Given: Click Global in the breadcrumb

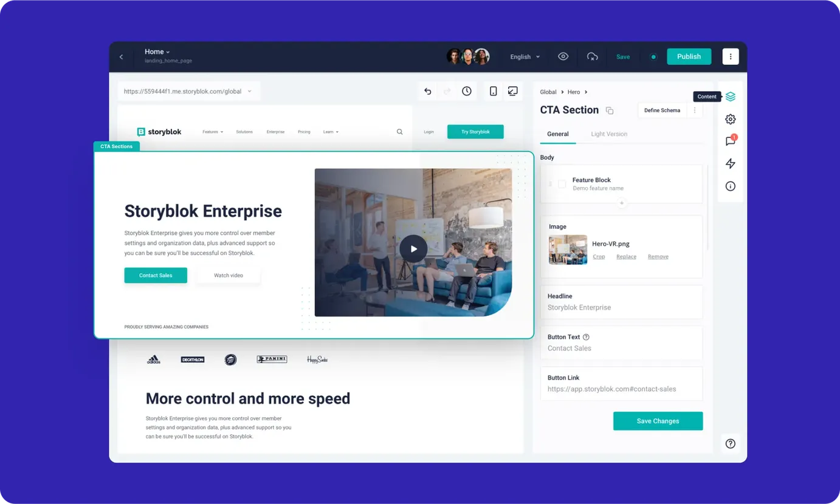Looking at the screenshot, I should 548,92.
